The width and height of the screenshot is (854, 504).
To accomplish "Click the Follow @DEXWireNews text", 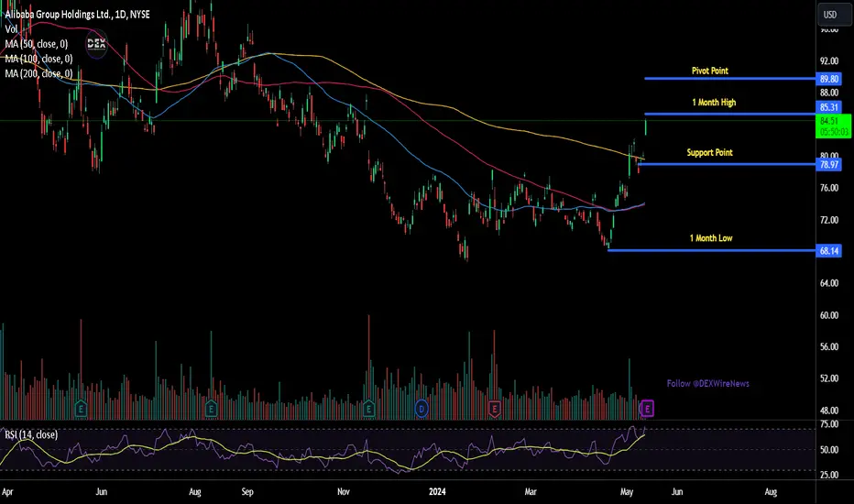I will click(708, 384).
